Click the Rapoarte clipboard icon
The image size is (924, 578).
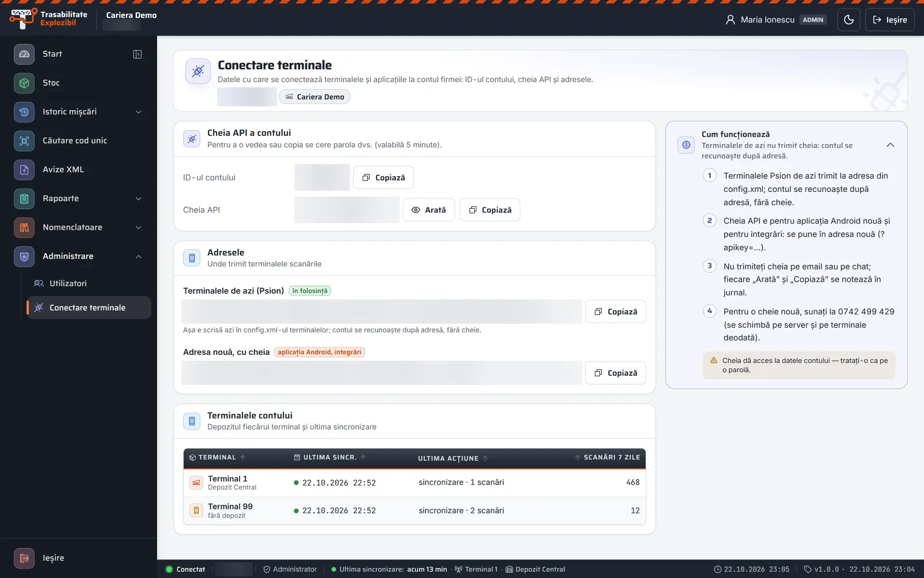[x=24, y=198]
